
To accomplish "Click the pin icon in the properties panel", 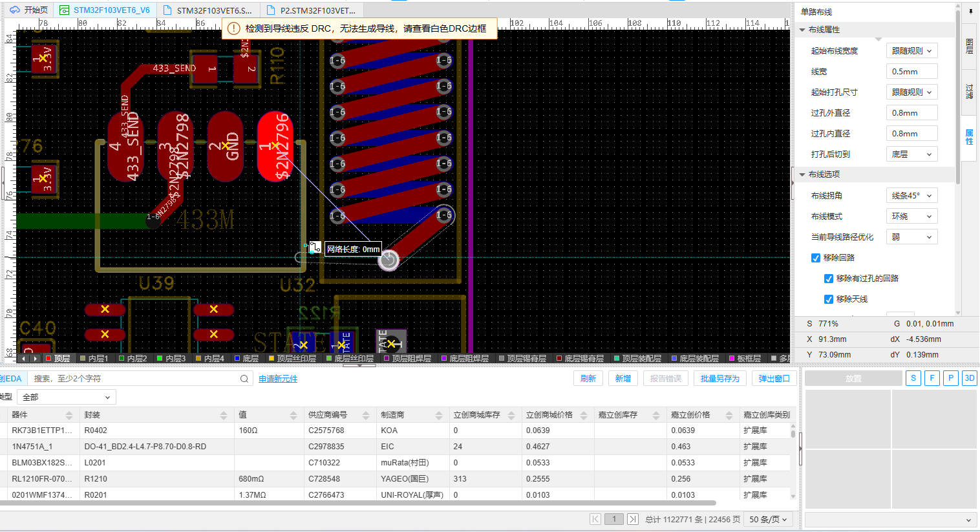I will point(970,12).
